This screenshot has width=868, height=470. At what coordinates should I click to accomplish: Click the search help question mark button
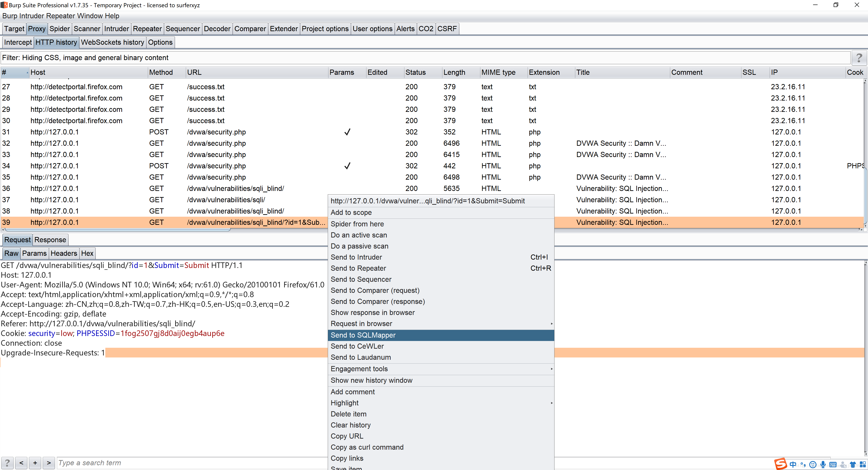(7, 463)
